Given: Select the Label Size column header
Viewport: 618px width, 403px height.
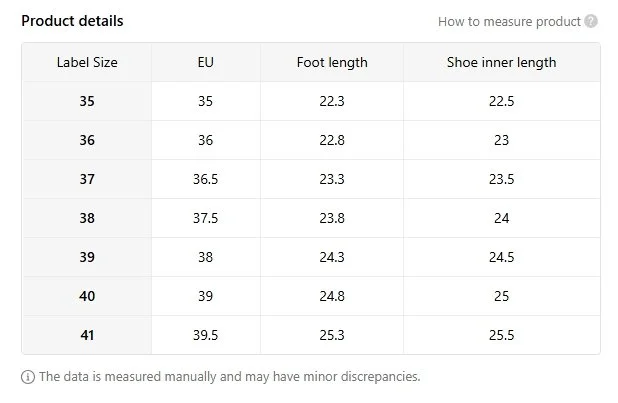Looking at the screenshot, I should [x=87, y=62].
